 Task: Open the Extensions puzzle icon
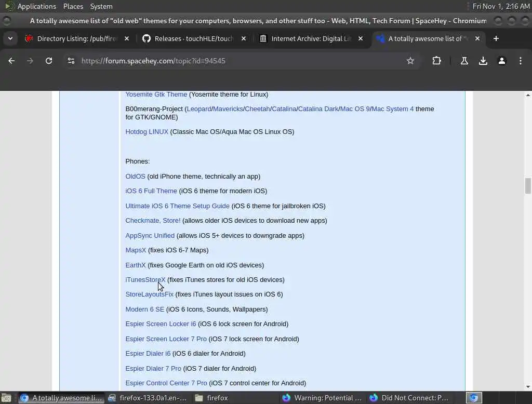(436, 61)
